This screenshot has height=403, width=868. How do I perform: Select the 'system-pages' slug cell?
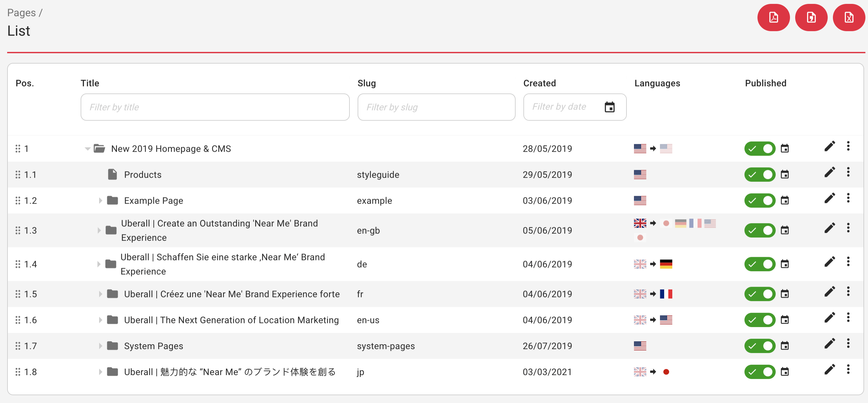click(386, 346)
